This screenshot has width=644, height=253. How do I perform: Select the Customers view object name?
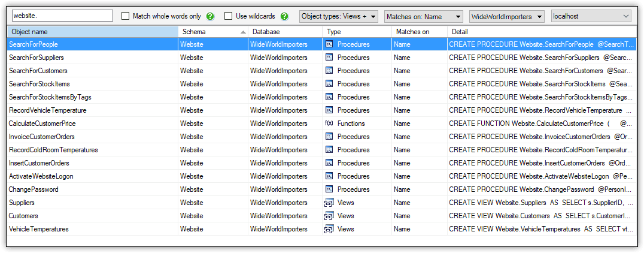pyautogui.click(x=23, y=216)
